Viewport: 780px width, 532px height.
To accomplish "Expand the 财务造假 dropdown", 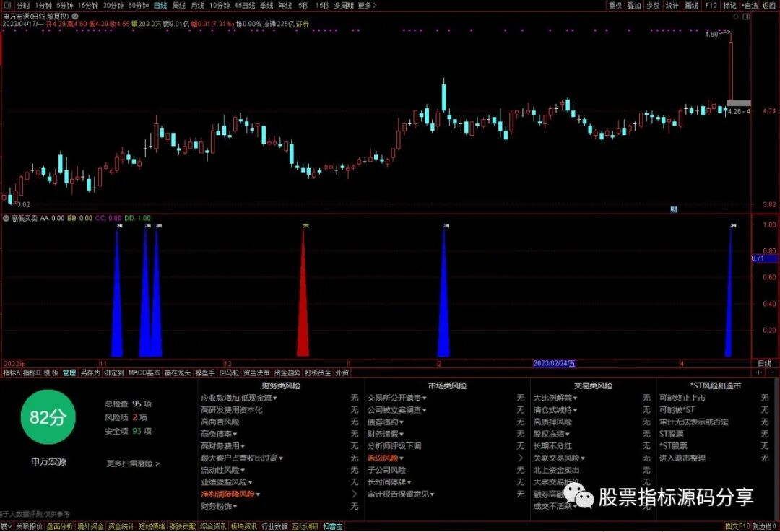I will click(402, 434).
